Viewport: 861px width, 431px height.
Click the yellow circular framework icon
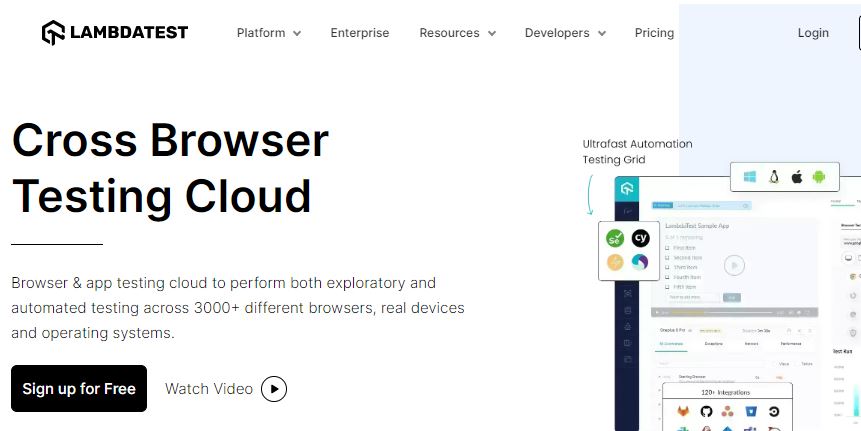(615, 262)
